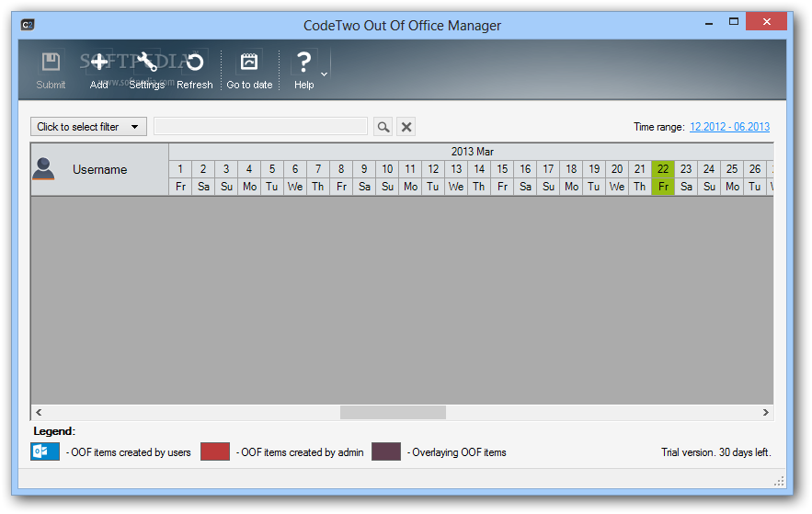Select day 26 column header
This screenshot has height=514, width=812.
[755, 169]
